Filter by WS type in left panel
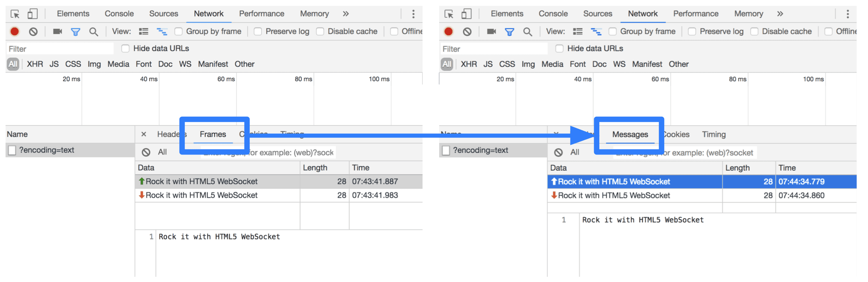The height and width of the screenshot is (282, 868). [185, 64]
